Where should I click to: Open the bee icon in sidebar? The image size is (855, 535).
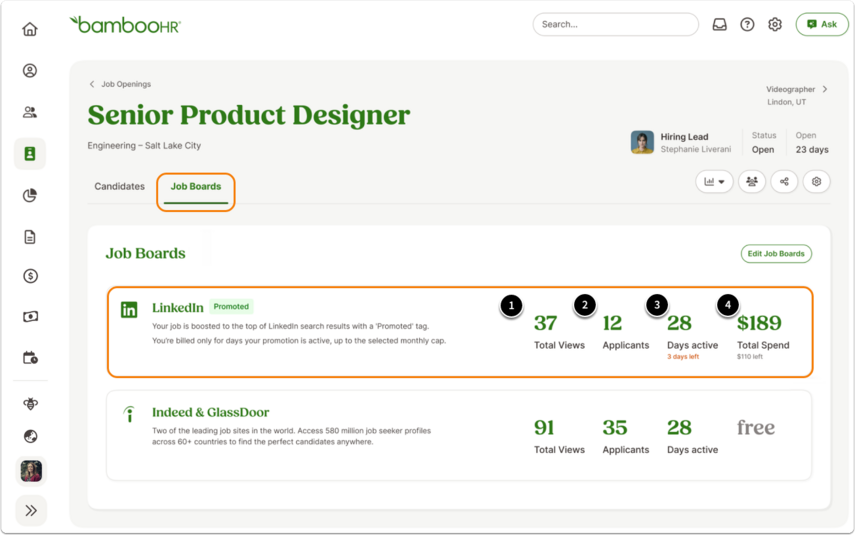coord(31,404)
